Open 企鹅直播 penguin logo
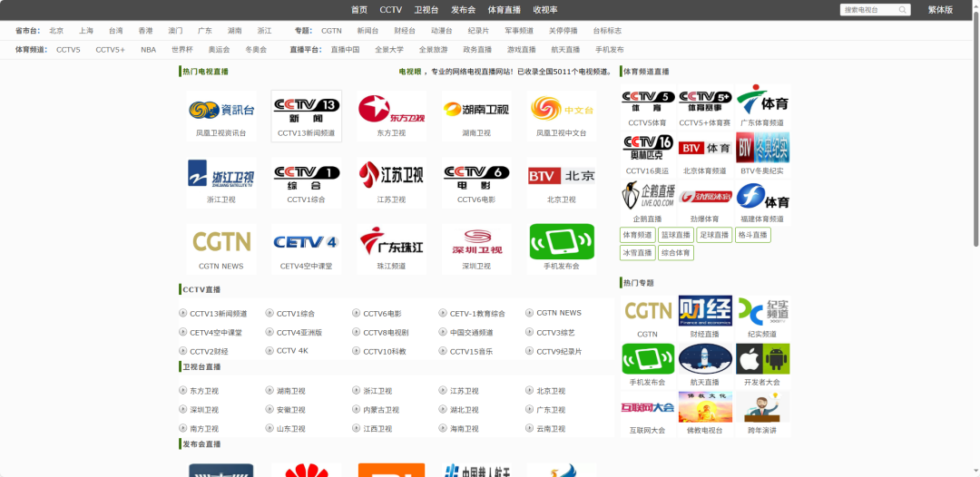This screenshot has width=980, height=477. (647, 195)
